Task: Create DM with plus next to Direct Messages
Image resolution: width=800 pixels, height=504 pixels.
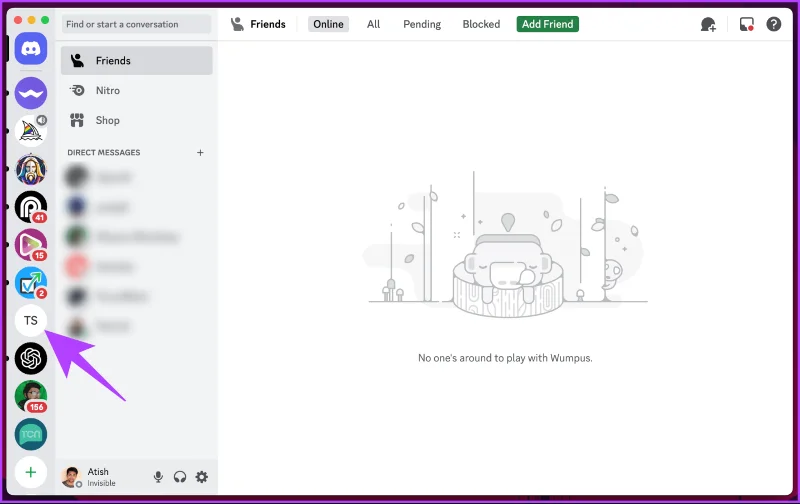Action: point(200,153)
